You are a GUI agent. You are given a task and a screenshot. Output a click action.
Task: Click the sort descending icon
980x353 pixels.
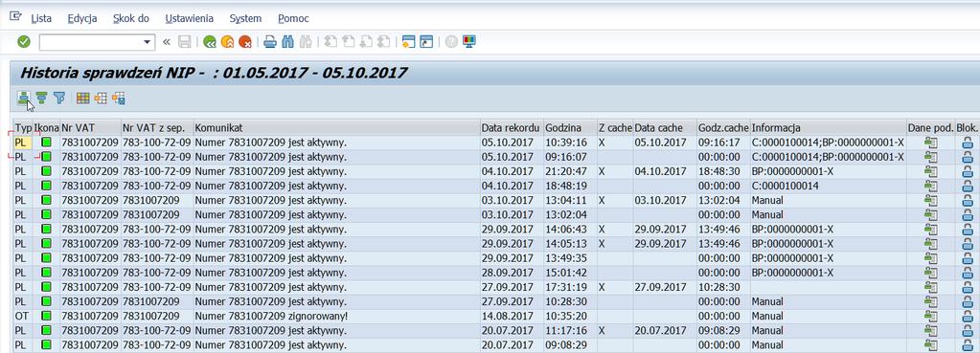(x=41, y=98)
